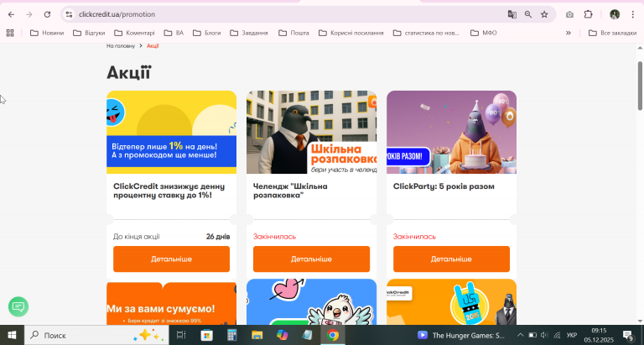Launch Microsoft Store from taskbar
Screen dimensions: 644x345
[206, 335]
